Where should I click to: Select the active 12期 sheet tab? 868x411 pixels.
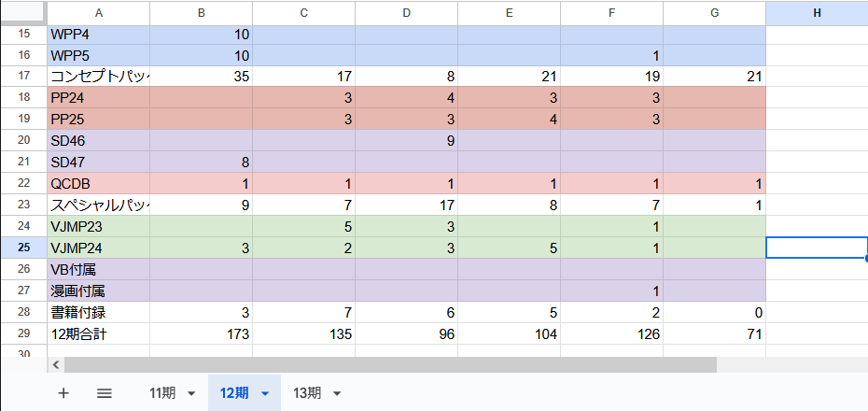click(x=234, y=393)
